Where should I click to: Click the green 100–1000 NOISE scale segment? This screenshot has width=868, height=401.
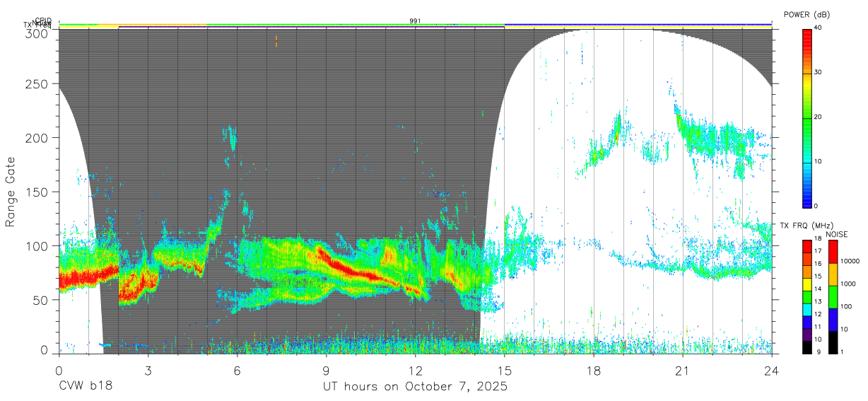coord(832,296)
